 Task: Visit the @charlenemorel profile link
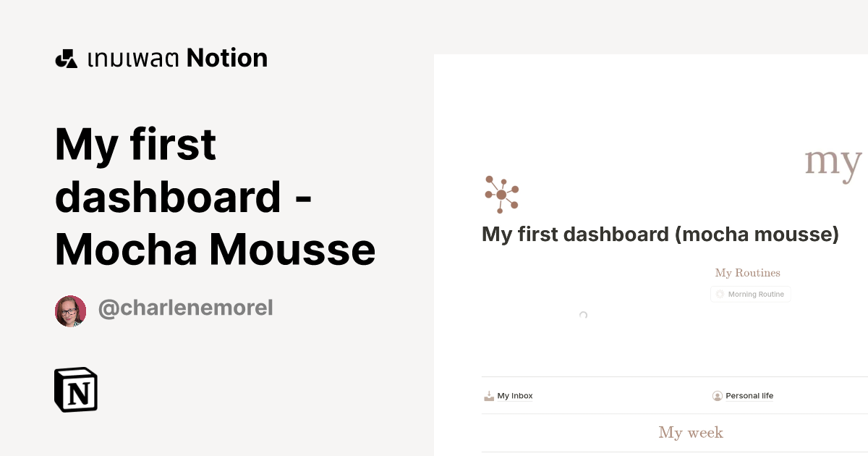pos(185,308)
